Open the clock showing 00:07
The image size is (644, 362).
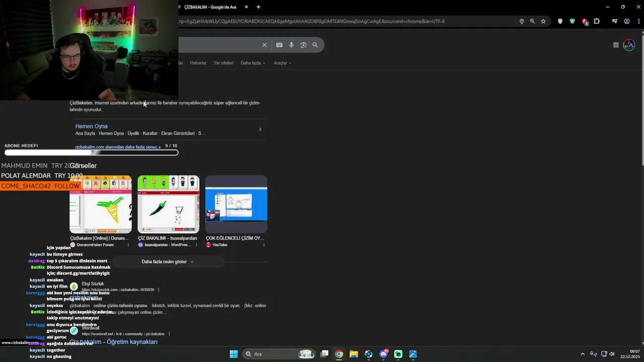[x=630, y=354]
